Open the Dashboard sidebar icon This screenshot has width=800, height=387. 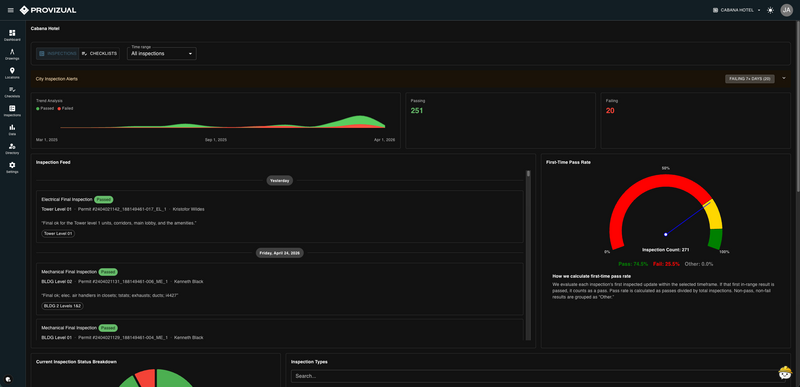coord(12,35)
